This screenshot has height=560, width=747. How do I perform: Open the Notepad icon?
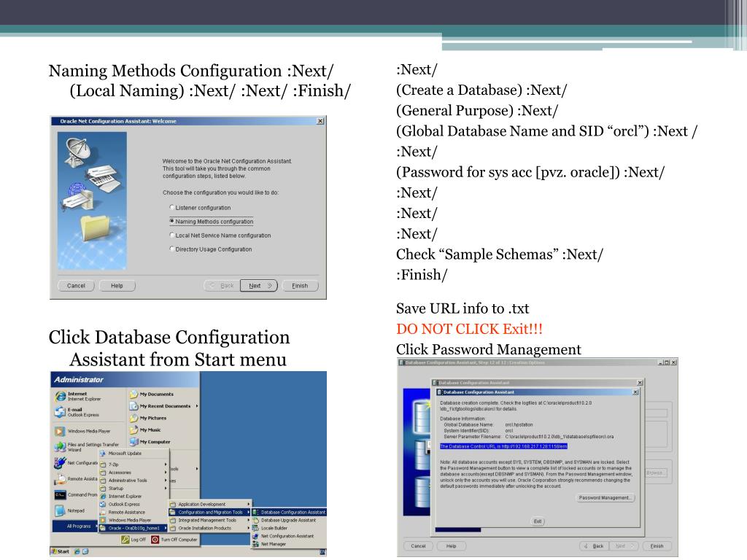coord(60,510)
